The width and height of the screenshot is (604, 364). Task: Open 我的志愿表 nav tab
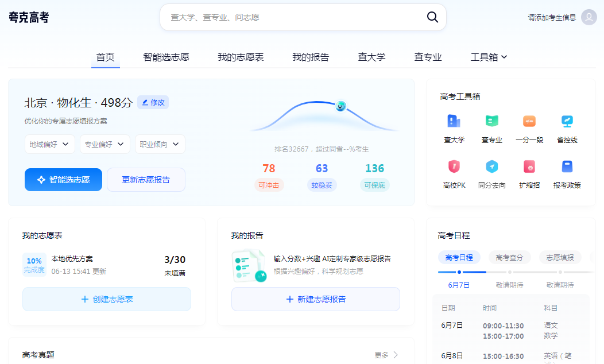click(241, 57)
